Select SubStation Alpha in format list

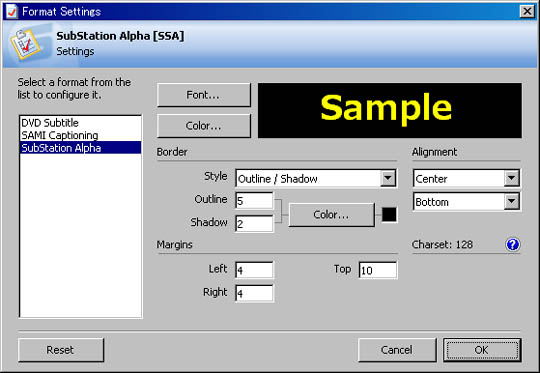tap(80, 148)
